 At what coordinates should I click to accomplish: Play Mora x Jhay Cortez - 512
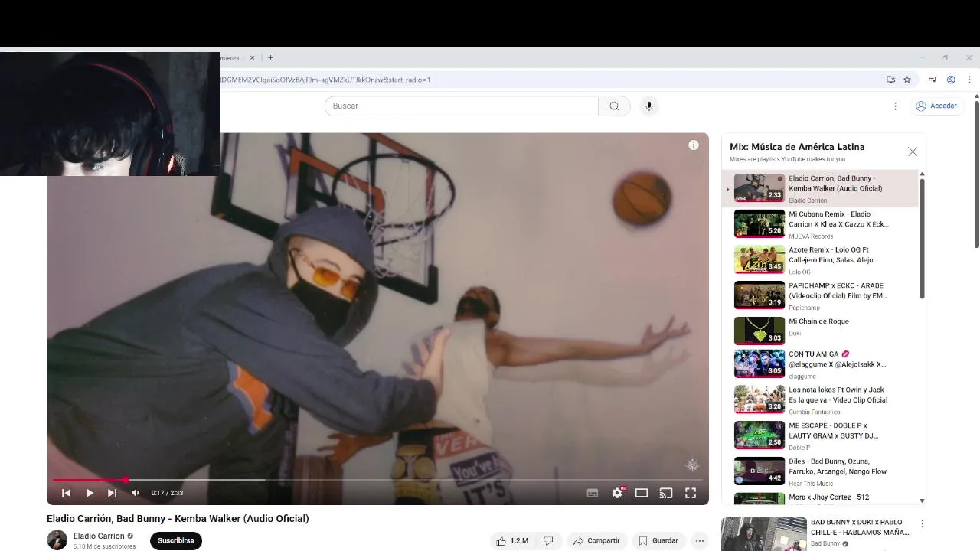point(820,497)
